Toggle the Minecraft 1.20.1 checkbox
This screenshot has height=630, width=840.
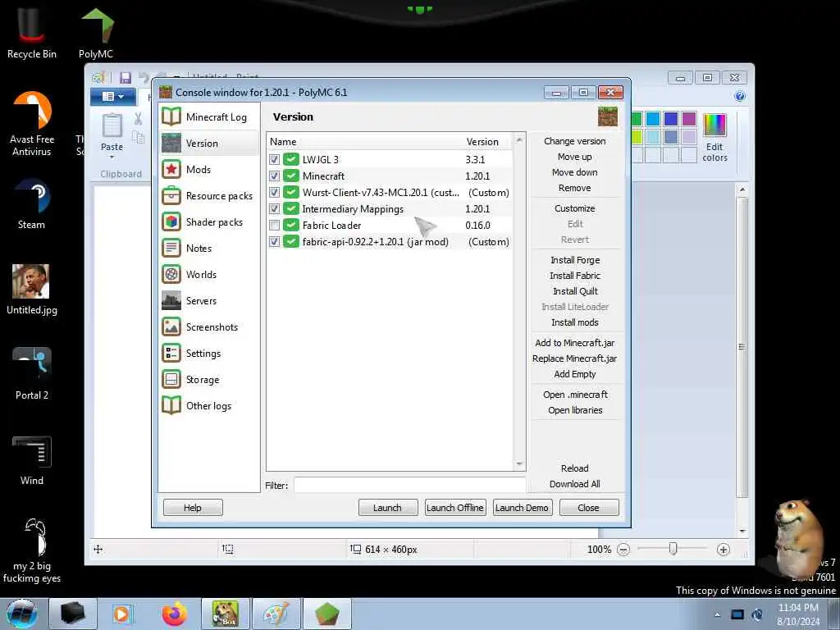[x=274, y=176]
